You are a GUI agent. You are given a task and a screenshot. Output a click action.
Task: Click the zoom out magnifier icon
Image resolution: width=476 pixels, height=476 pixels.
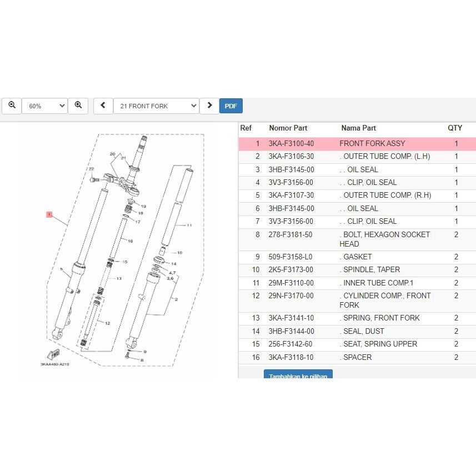click(x=12, y=106)
